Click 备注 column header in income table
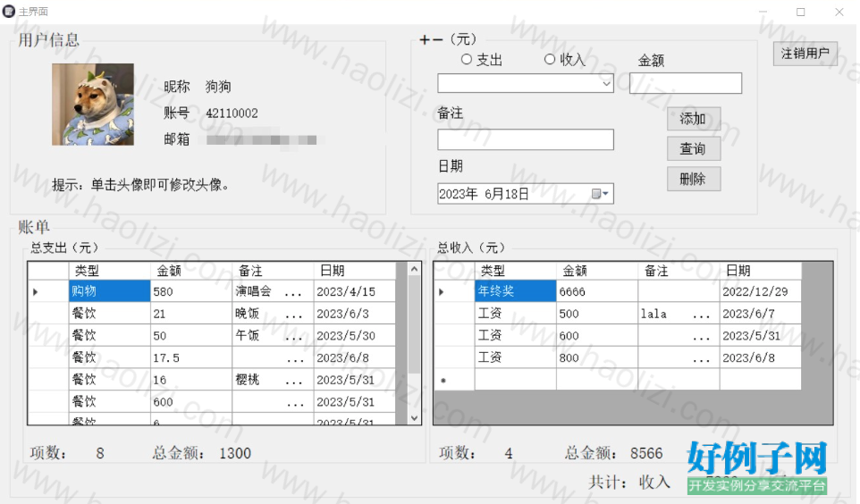Image resolution: width=860 pixels, height=504 pixels. pos(679,271)
